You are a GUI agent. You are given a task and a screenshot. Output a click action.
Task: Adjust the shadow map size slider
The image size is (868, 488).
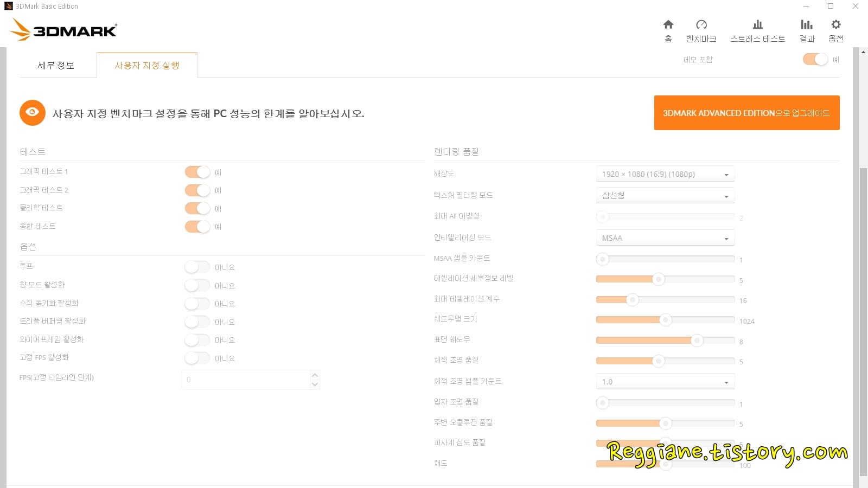[x=665, y=320]
